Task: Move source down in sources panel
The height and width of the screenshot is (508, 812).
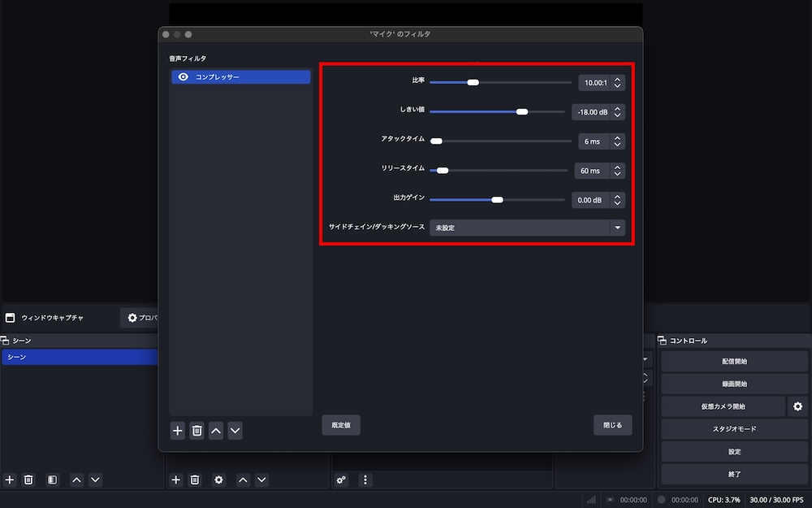Action: coord(261,480)
